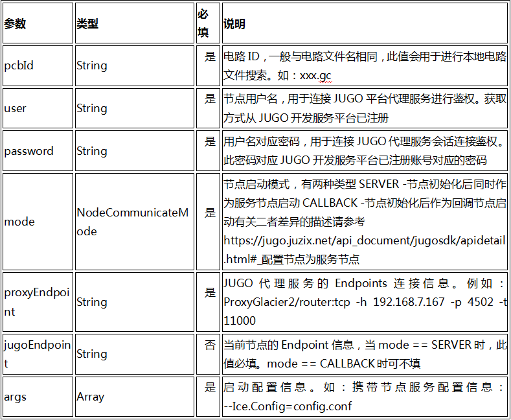Click the pcbId parameter cell
511x420 pixels.
(38, 66)
